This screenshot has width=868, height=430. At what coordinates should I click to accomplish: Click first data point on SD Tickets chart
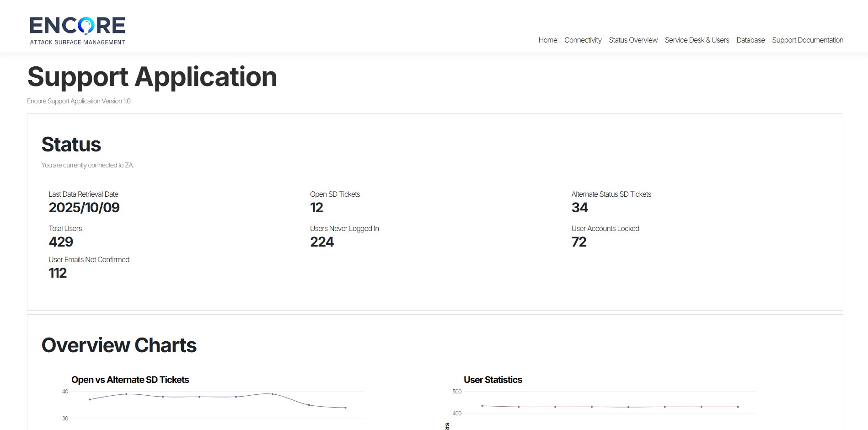[x=90, y=399]
